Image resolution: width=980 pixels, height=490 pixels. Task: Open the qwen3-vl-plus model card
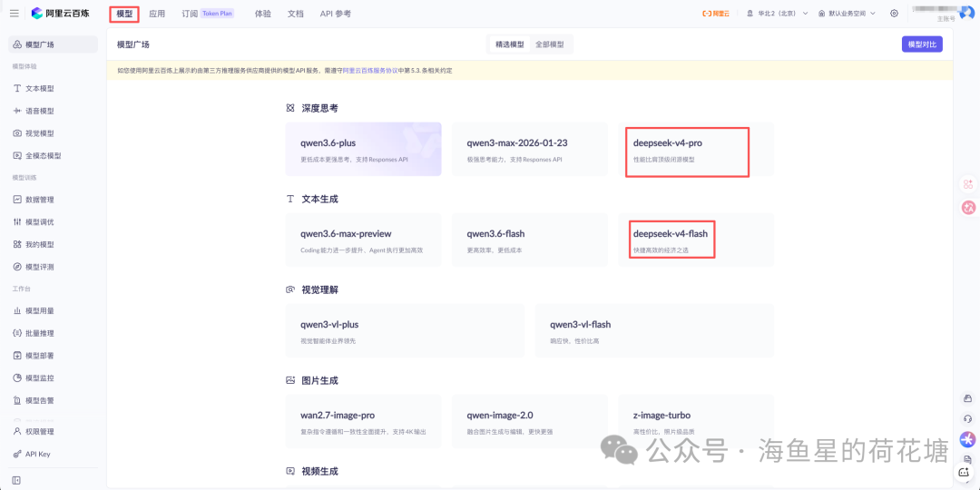click(405, 330)
